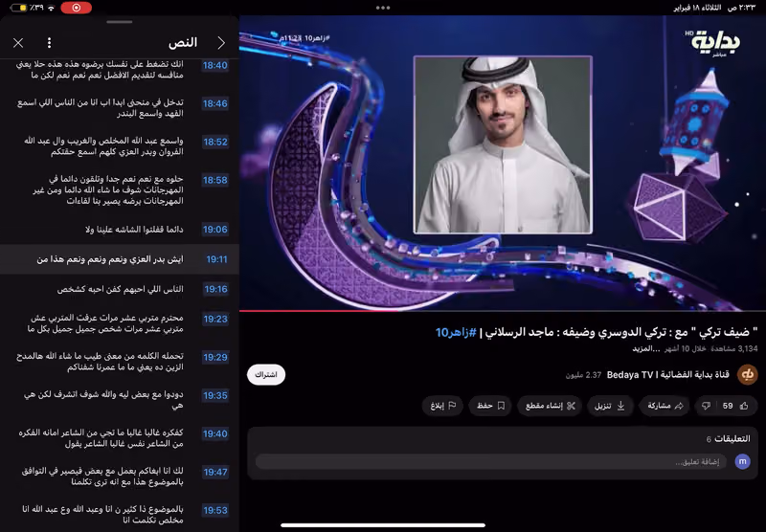The image size is (766, 532).
Task: Tap the video player to show controls
Action: [x=503, y=163]
